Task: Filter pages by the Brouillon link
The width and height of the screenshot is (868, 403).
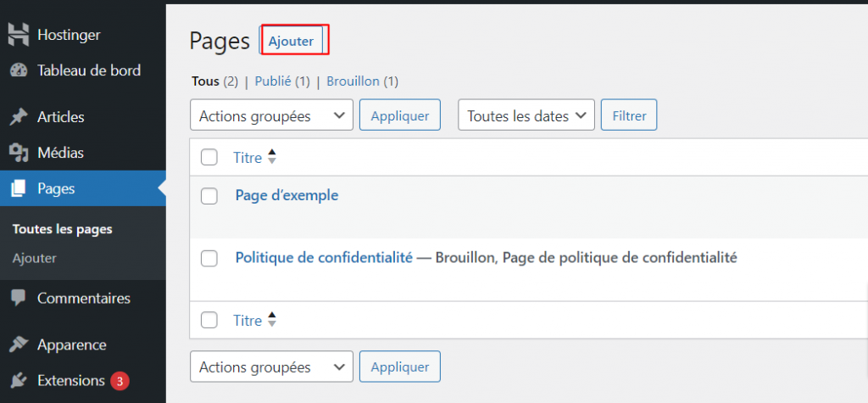Action: 353,81
